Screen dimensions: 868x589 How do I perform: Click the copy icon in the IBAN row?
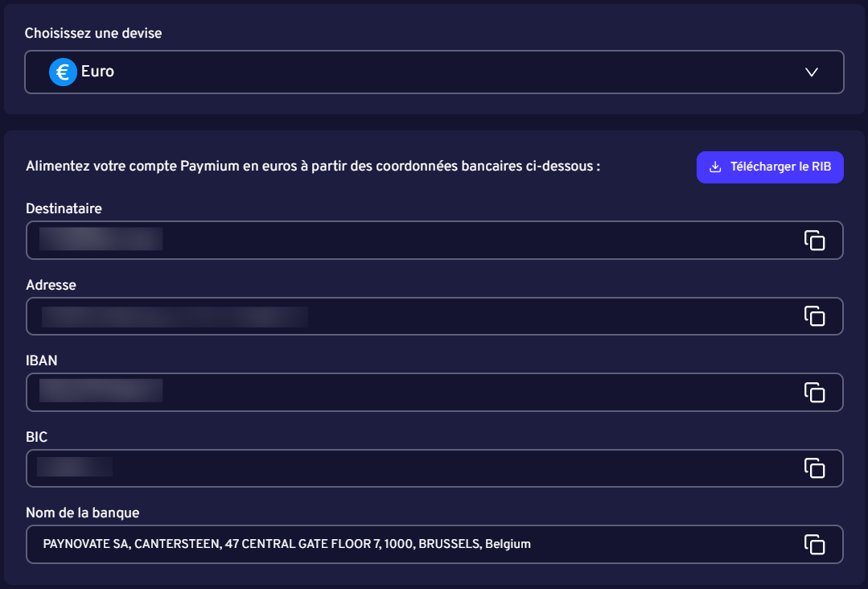click(x=815, y=392)
